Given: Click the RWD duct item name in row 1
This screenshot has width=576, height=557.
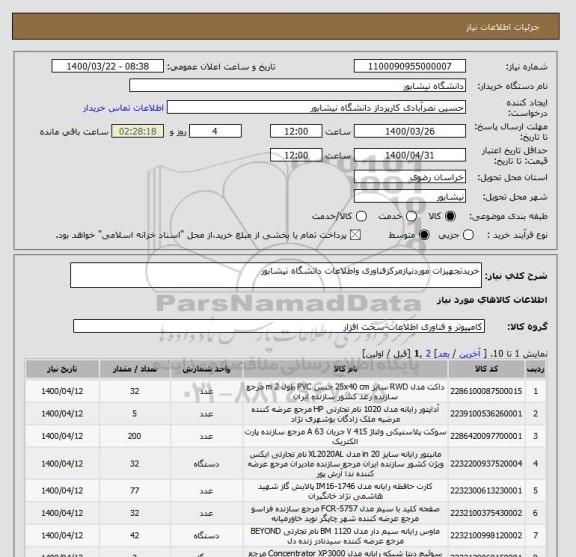Looking at the screenshot, I should [345, 392].
